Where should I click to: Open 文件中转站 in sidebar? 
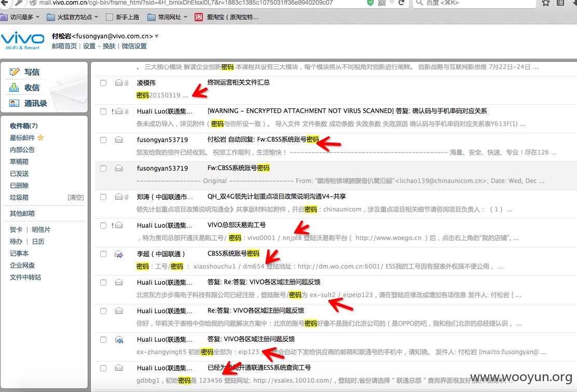click(25, 277)
